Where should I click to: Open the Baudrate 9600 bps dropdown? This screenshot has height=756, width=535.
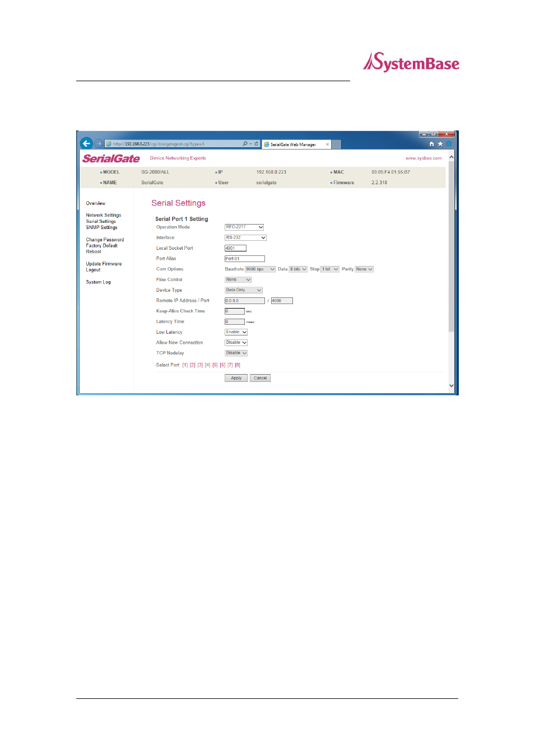[x=260, y=269]
